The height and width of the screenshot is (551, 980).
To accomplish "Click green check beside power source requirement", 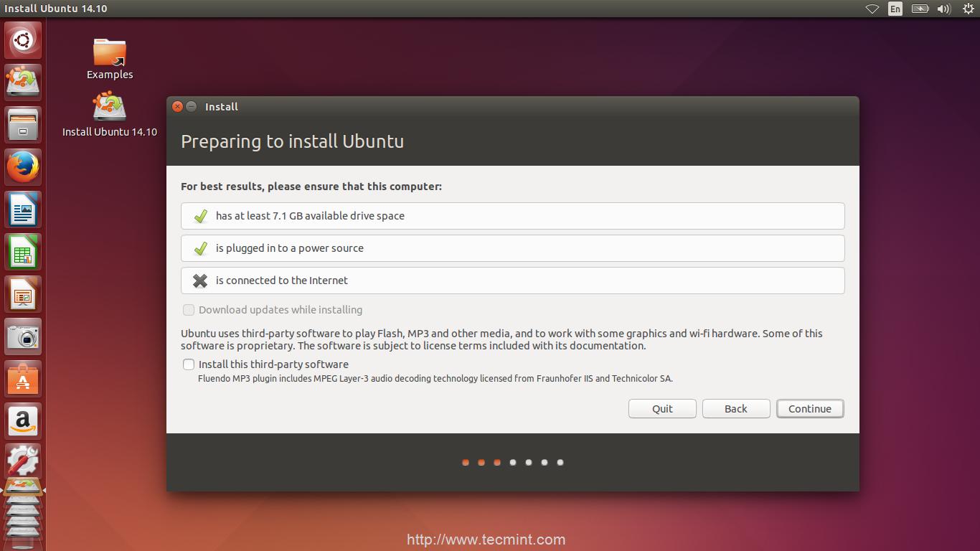I will [x=201, y=248].
